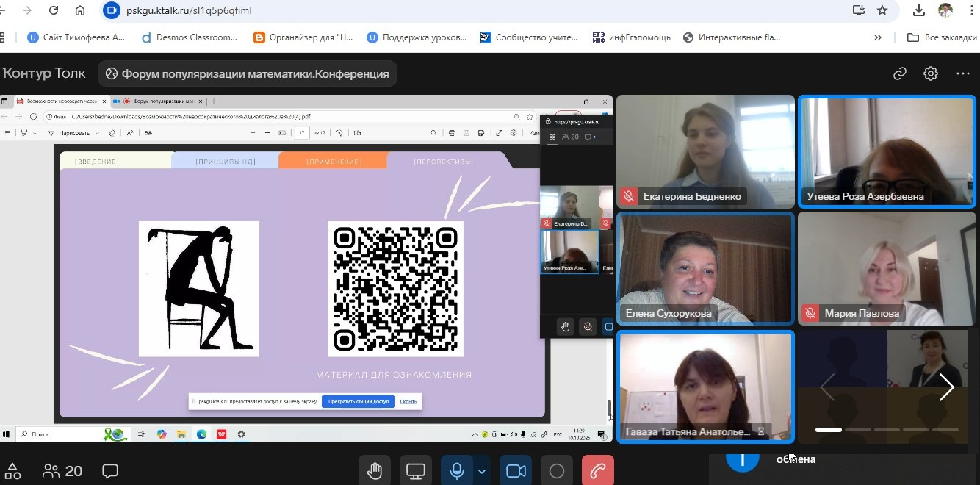Open Контур Толк settings gear
Viewport: 980px width, 485px height.
[x=931, y=73]
